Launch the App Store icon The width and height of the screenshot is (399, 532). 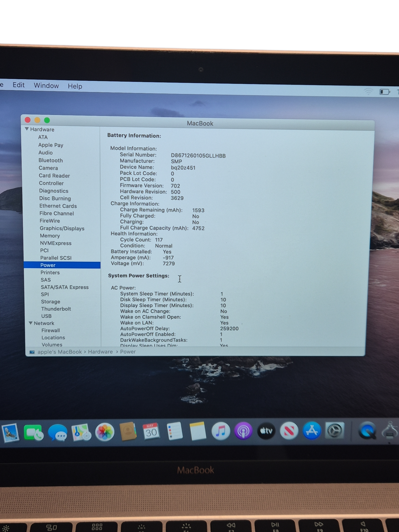[312, 431]
